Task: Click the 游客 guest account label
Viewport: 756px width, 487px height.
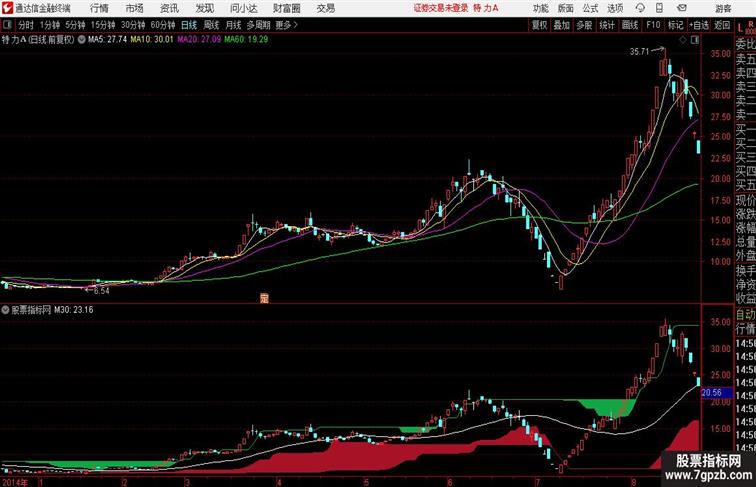Action: point(723,8)
